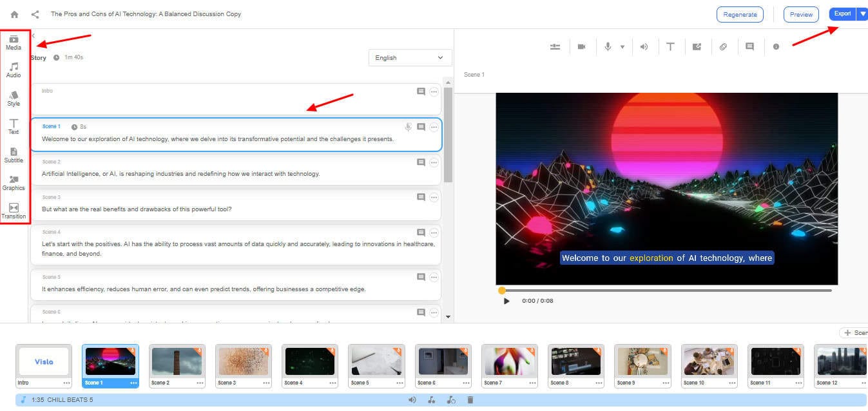Delete the CHILL BEATS 5 audio track
This screenshot has width=868, height=411.
470,400
